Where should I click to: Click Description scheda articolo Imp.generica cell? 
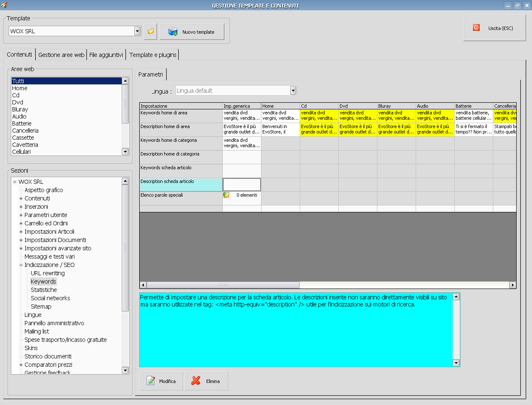(241, 184)
